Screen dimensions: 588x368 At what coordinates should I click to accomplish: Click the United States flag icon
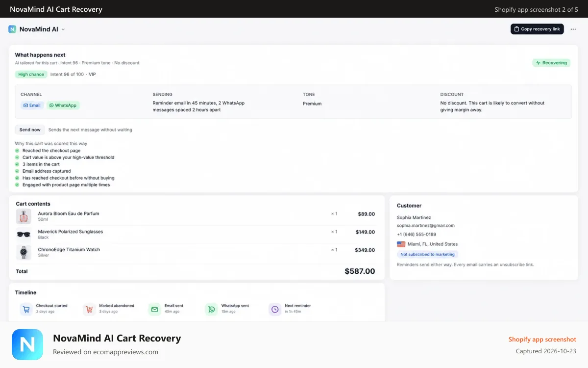pos(401,244)
